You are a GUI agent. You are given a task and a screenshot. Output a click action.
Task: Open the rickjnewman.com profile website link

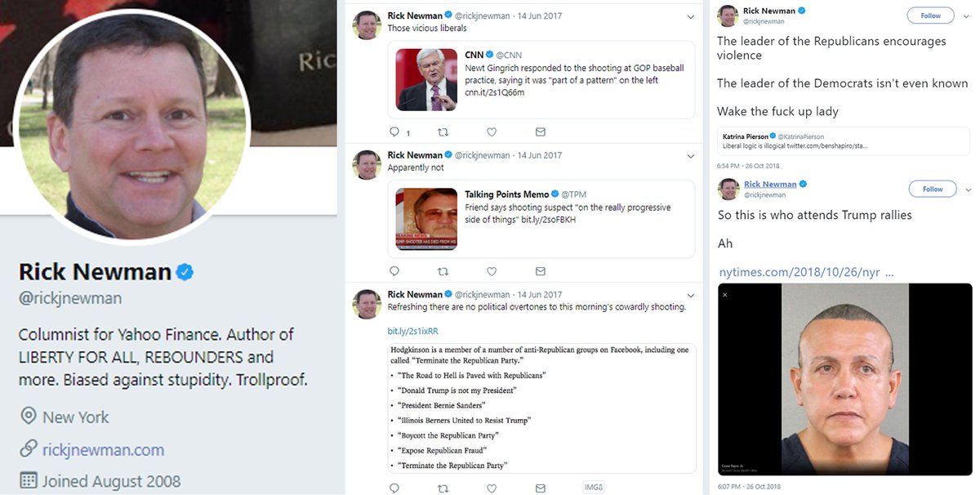coord(103,449)
